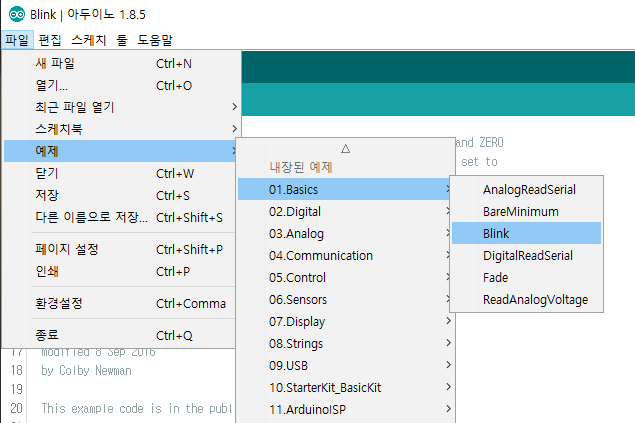Expand 01.Basics examples category
Screen dimensions: 635x423
pyautogui.click(x=344, y=189)
